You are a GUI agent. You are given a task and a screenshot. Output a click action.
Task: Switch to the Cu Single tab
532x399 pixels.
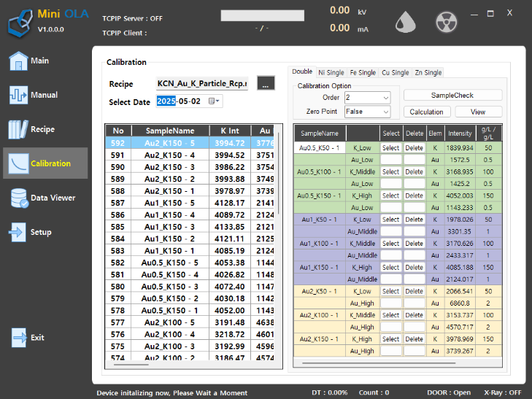[x=396, y=72]
